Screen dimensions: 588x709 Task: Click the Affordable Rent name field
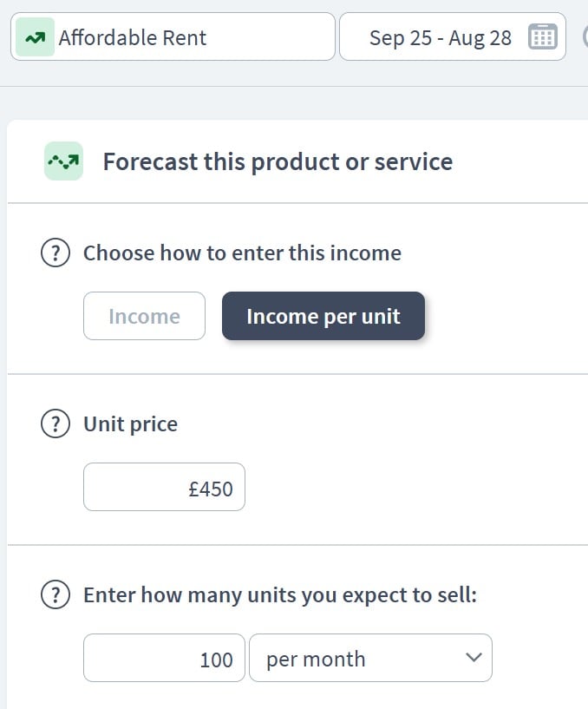coord(191,37)
